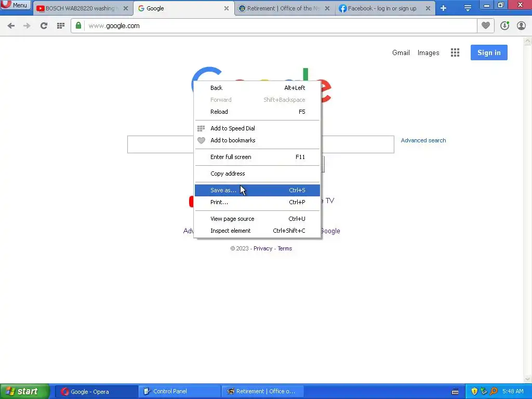Click the 5:48 AM clock

coord(513,392)
